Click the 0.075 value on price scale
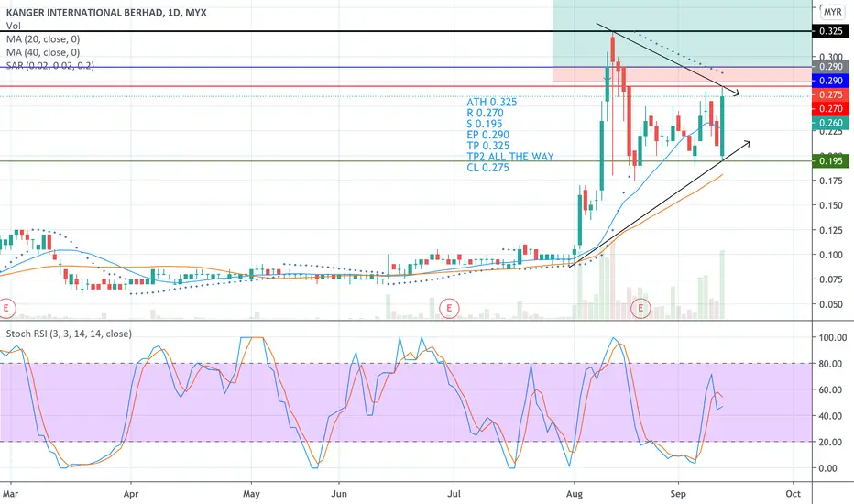The height and width of the screenshot is (504, 854). (x=831, y=280)
